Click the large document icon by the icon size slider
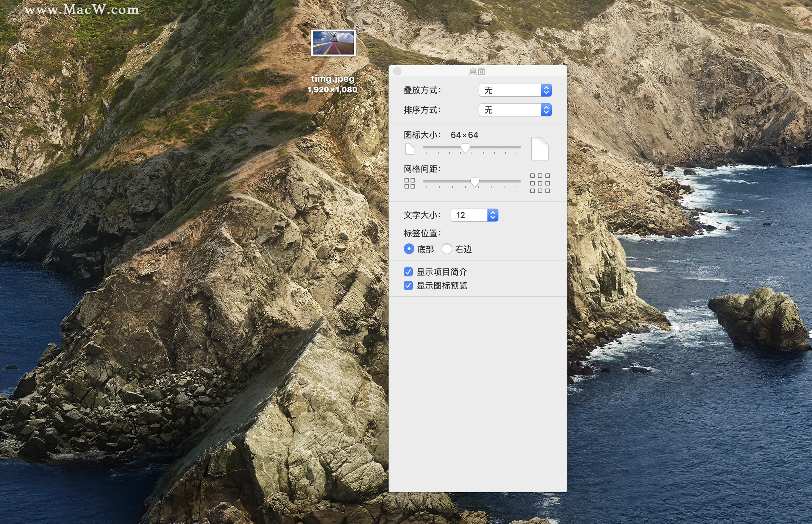The height and width of the screenshot is (524, 812). (x=540, y=148)
